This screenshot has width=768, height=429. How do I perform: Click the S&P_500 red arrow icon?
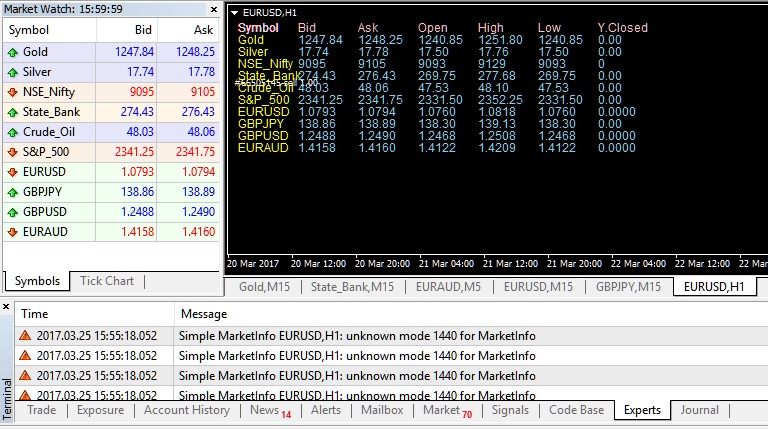coord(12,152)
